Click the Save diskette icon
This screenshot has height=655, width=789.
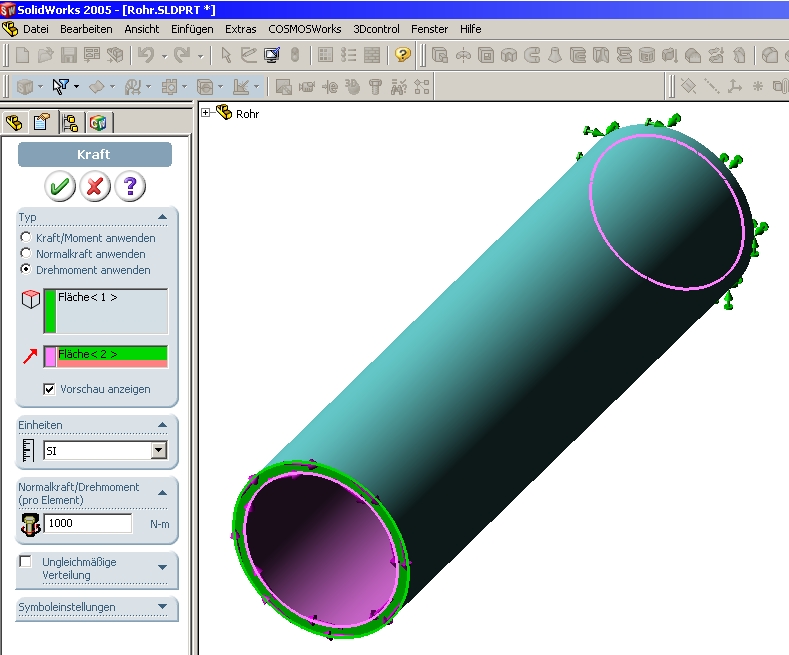pos(68,54)
